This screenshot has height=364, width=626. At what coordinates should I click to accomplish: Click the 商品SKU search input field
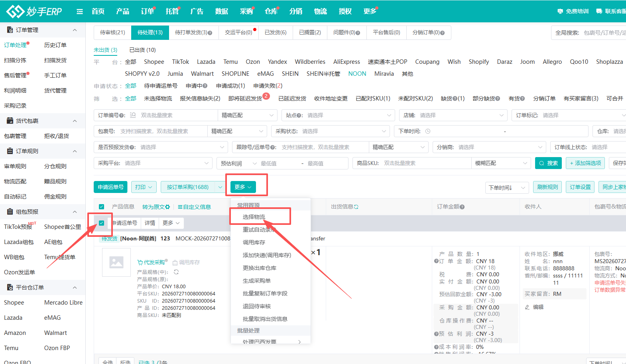coord(425,163)
